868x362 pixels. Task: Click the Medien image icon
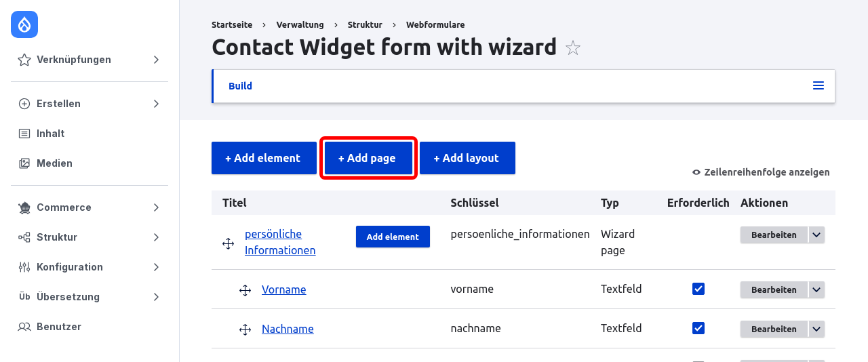[x=24, y=163]
